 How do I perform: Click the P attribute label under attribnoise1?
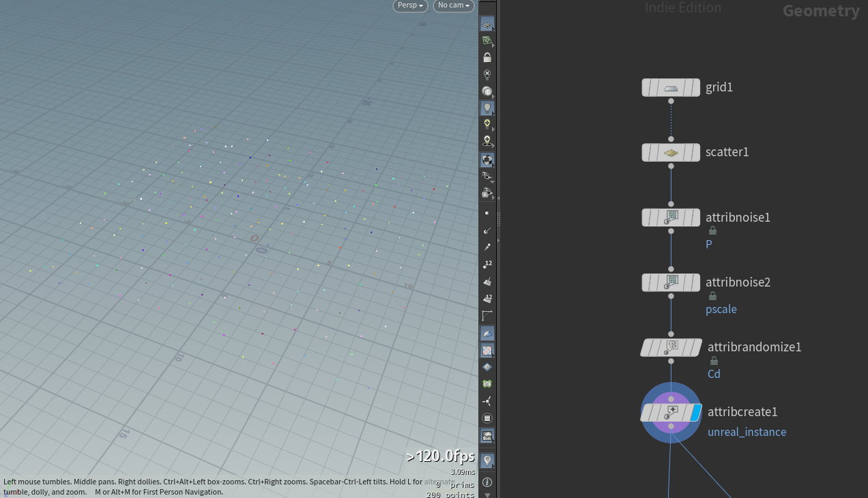click(x=709, y=244)
